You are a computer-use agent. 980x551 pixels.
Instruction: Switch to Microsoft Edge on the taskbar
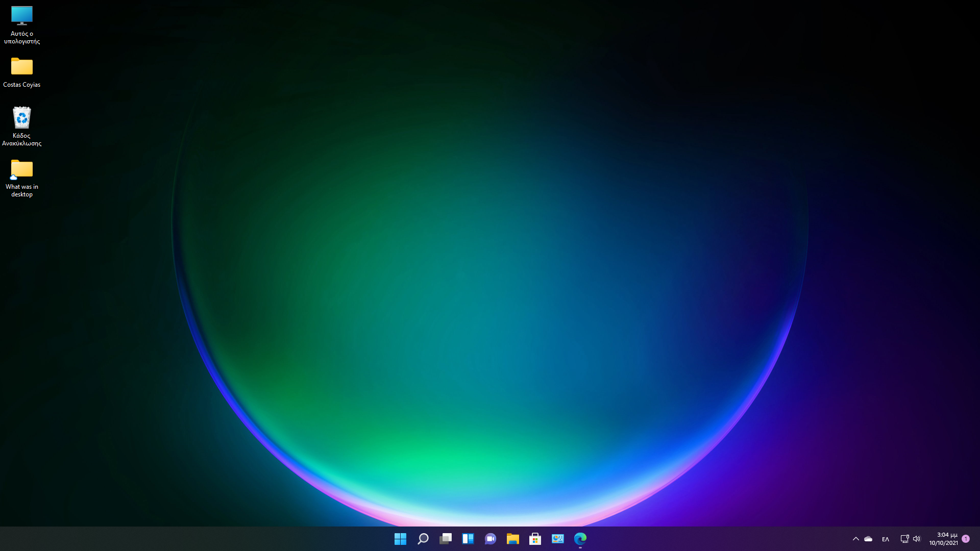pyautogui.click(x=580, y=539)
